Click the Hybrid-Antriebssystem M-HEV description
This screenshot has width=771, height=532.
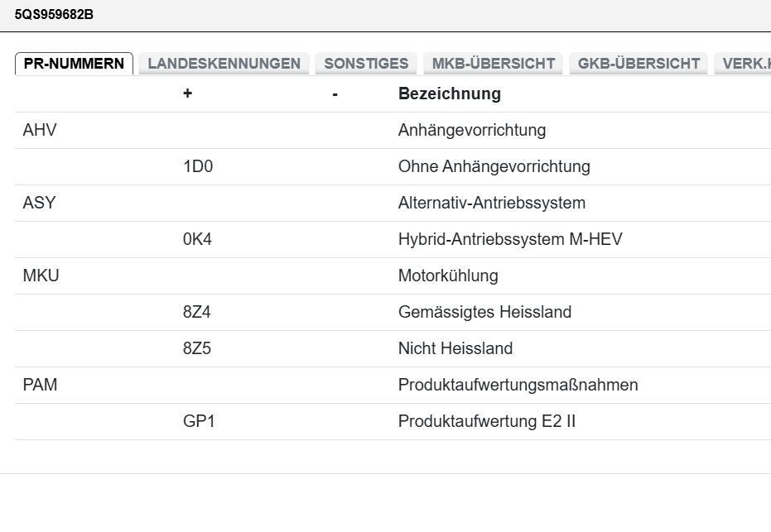point(510,239)
